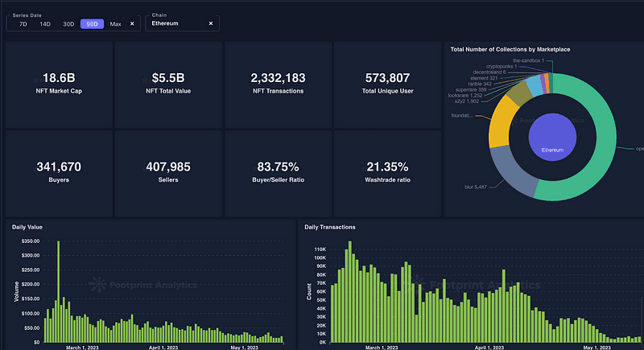
Task: Select the highlighted 90D date option
Action: [92, 24]
